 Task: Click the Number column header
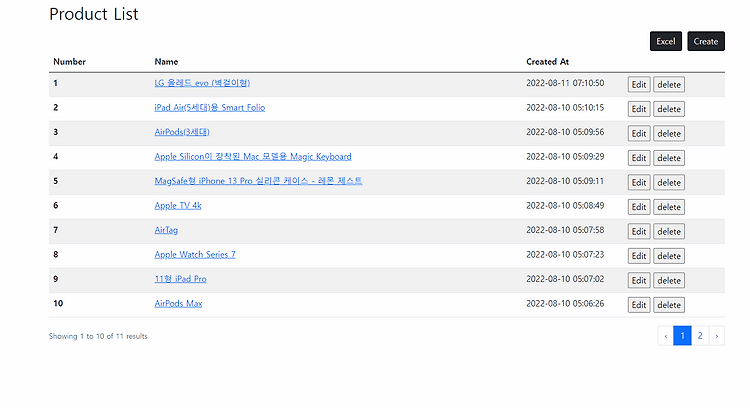point(69,62)
